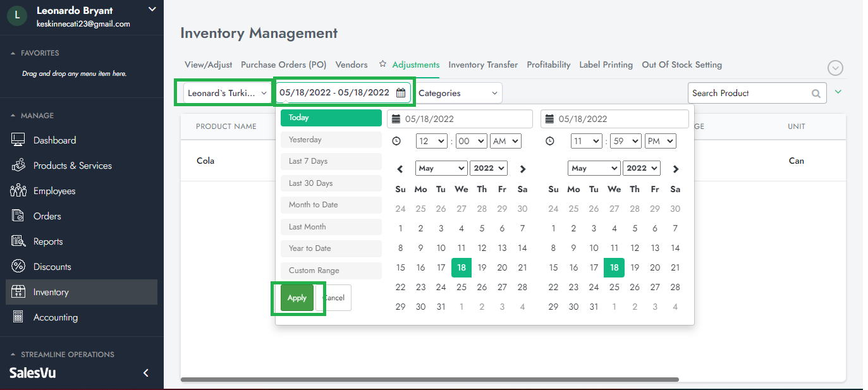
Task: Click the Search Product input field
Action: tap(749, 94)
